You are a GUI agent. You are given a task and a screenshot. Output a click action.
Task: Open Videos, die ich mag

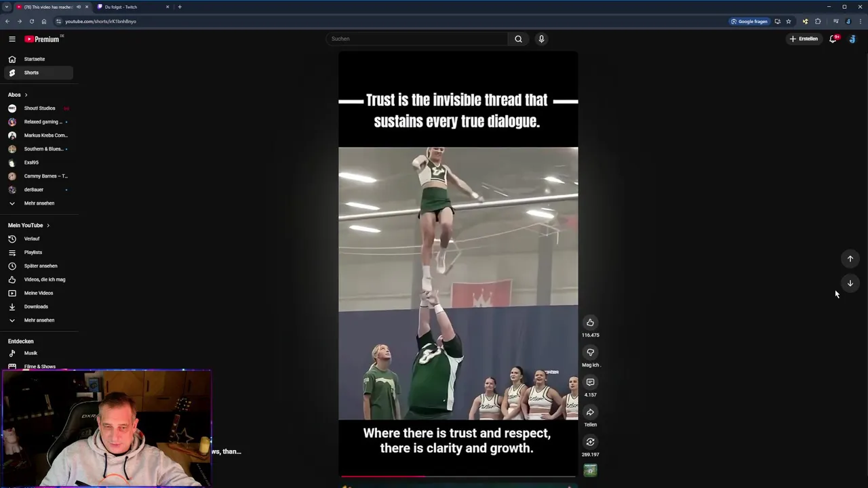(x=38, y=279)
